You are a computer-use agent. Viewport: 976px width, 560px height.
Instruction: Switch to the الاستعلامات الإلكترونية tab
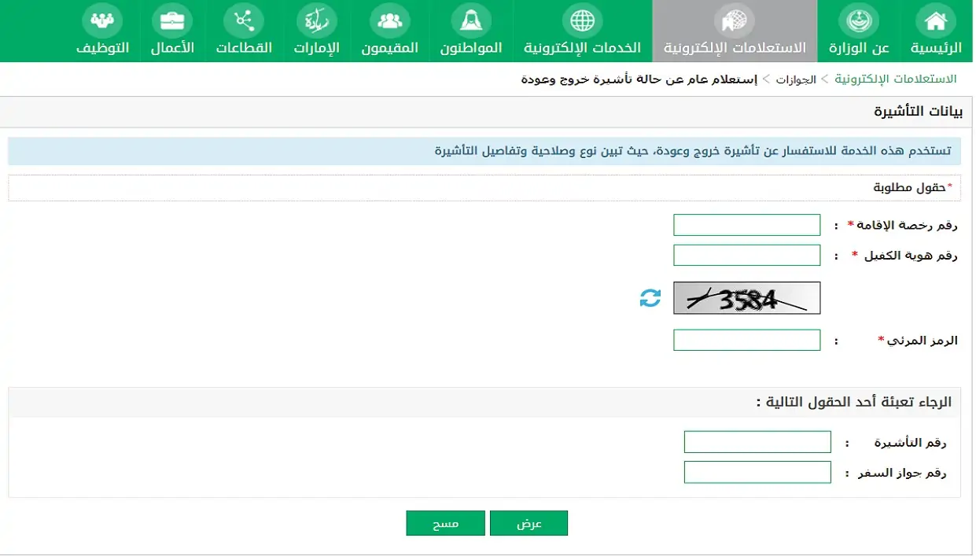pos(734,31)
